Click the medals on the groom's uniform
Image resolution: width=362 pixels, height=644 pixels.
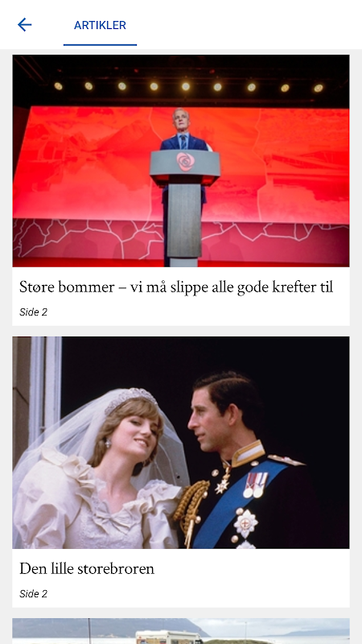pos(255,485)
